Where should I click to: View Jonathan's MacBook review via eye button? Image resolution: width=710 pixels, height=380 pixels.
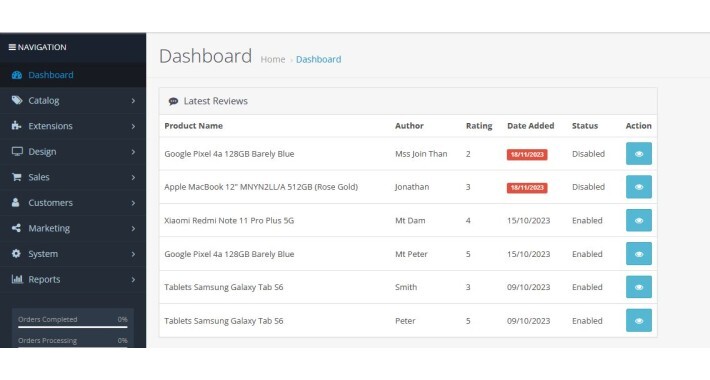(x=639, y=187)
